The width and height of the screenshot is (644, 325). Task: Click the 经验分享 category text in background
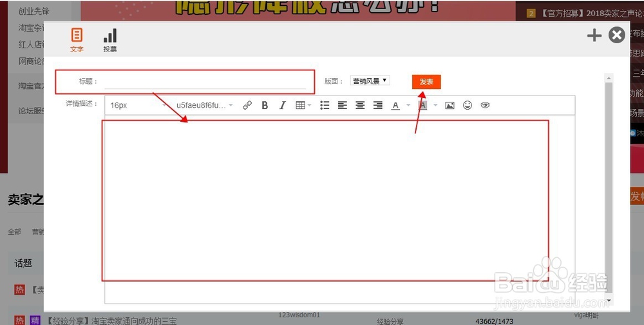tap(390, 321)
